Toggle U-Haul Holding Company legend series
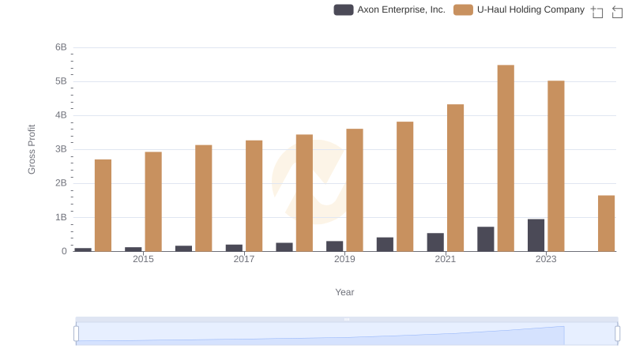This screenshot has width=632, height=364. [x=519, y=9]
